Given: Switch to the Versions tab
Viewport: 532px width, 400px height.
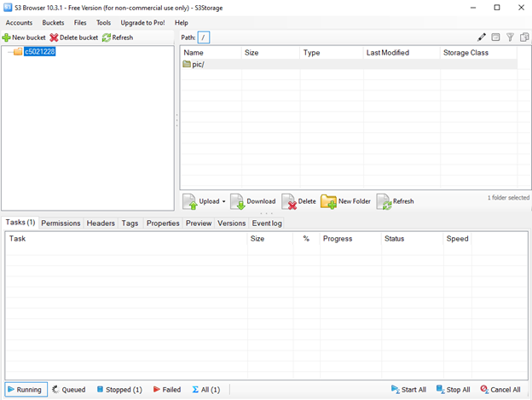Looking at the screenshot, I should pos(231,223).
